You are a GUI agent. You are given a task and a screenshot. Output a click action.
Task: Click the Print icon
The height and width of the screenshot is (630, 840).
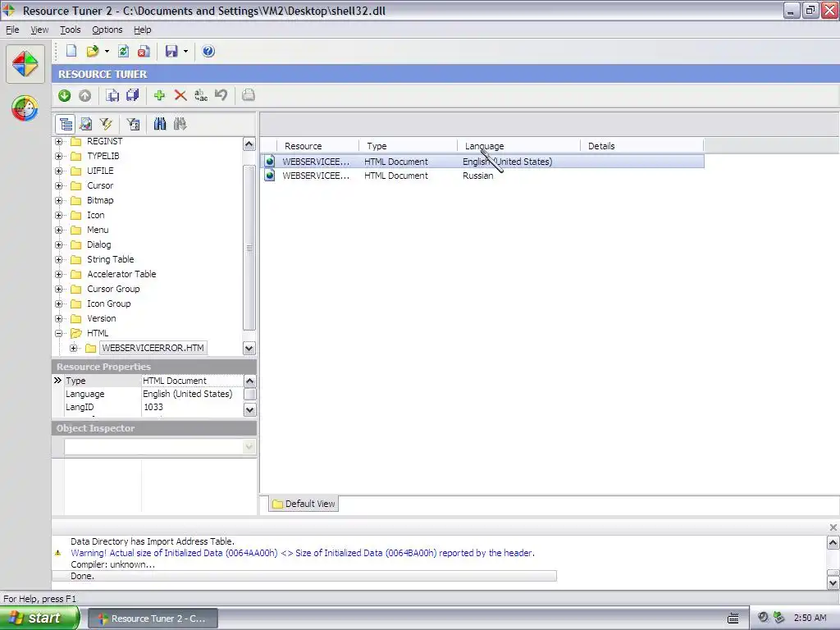tap(248, 95)
